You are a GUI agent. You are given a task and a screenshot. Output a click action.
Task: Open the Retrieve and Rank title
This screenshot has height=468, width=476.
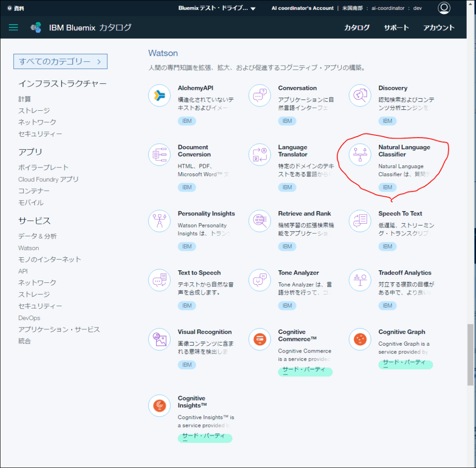(x=304, y=214)
